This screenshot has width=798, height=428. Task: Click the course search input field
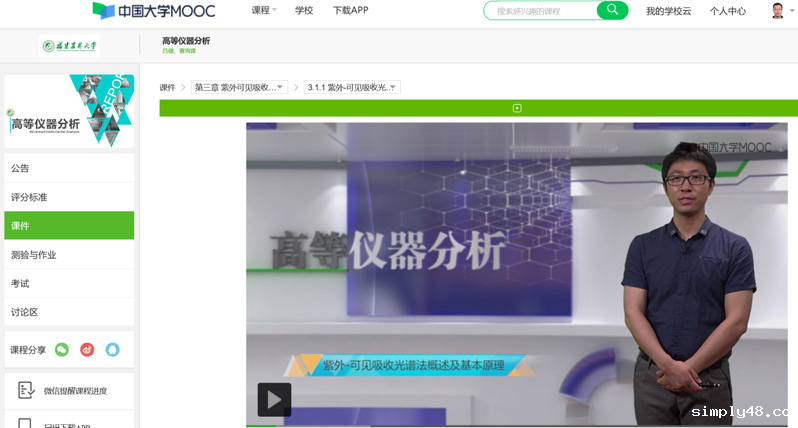(541, 11)
